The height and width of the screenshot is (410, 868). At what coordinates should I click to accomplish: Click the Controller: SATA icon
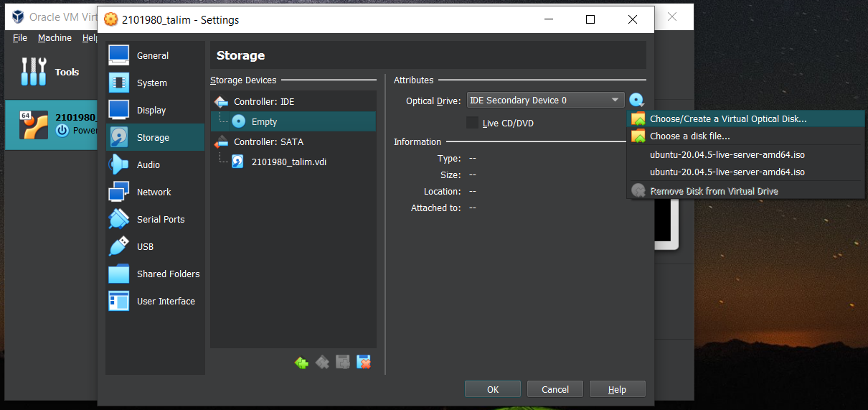221,142
